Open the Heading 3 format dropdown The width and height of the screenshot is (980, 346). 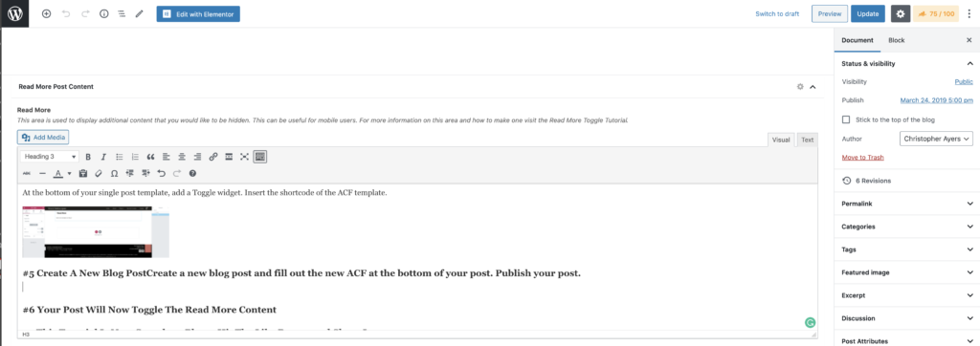50,157
